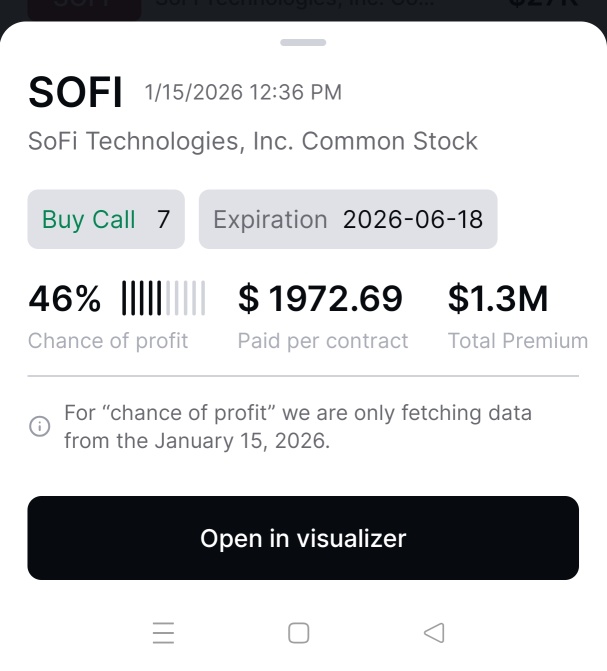Open in visualizer button
The width and height of the screenshot is (607, 671).
pos(303,538)
